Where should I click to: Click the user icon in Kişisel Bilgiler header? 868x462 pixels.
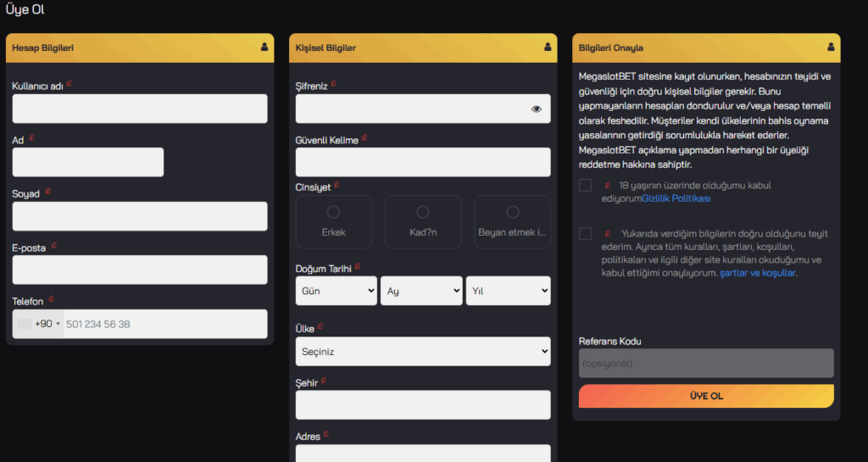pos(548,47)
